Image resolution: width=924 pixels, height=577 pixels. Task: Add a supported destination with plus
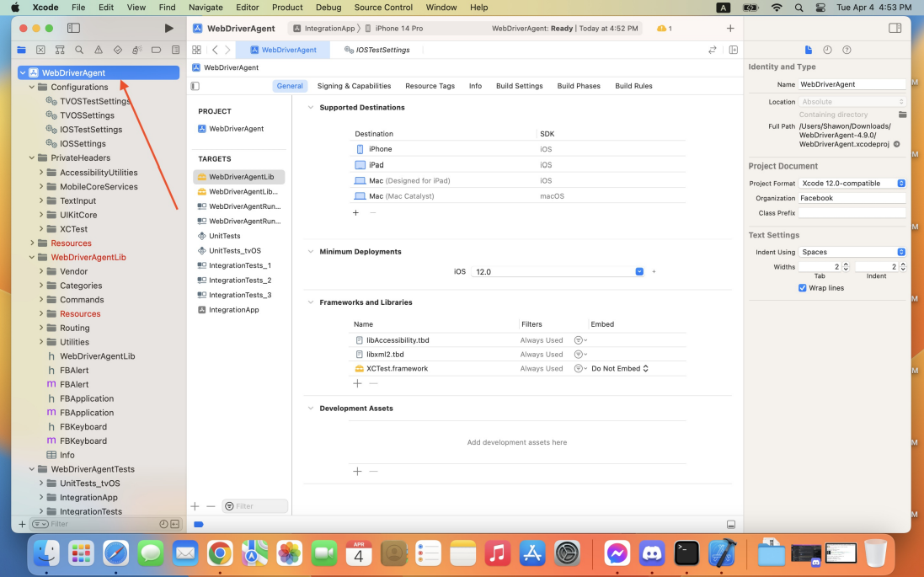tap(356, 213)
